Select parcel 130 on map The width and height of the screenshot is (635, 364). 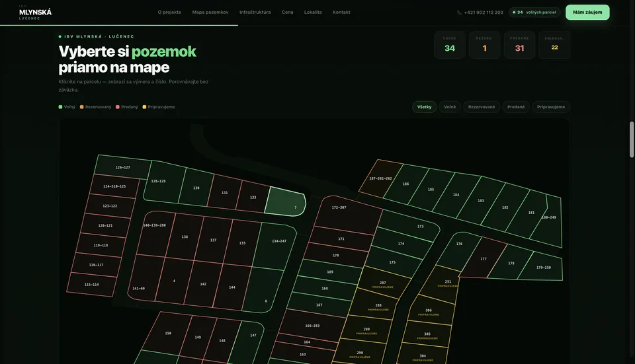tap(196, 188)
